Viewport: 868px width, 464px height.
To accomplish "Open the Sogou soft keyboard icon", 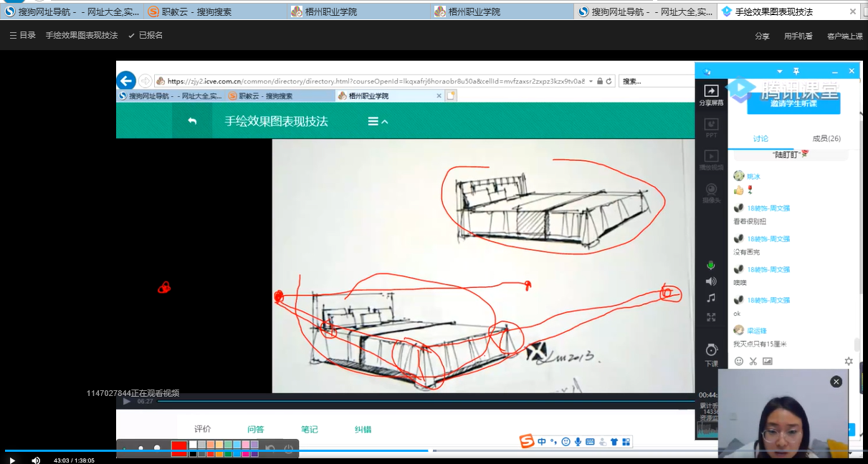I will (x=590, y=442).
